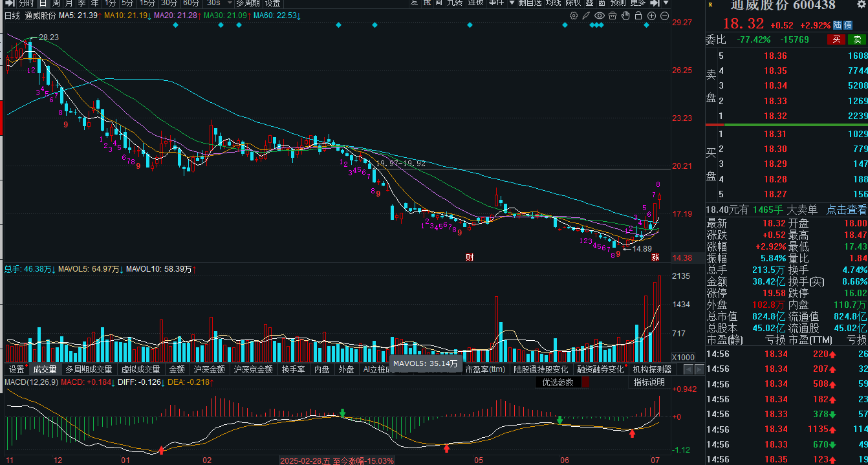Select the 季 quarterly period
868x465 pixels.
pos(82,3)
